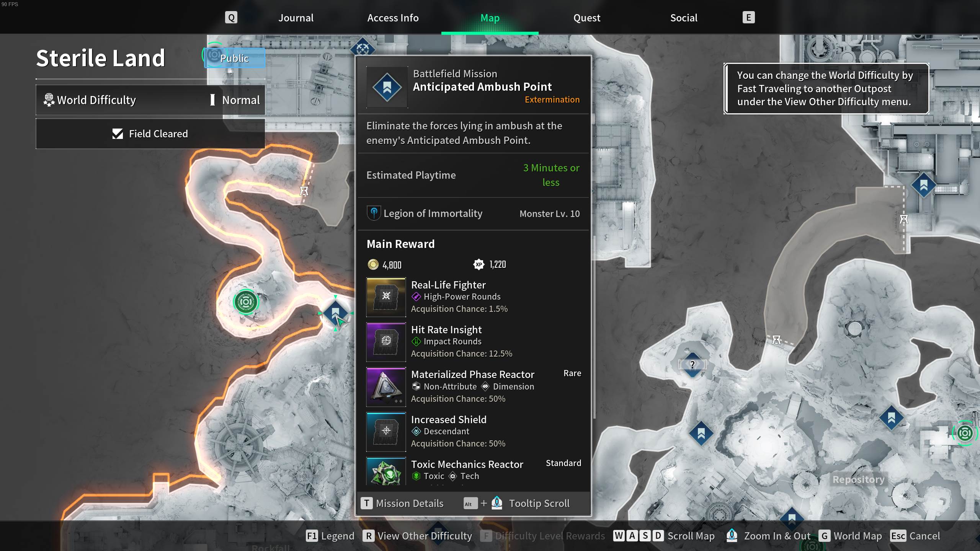Click the '3 Minutes or less' playtime value
Viewport: 980px width, 551px height.
[x=551, y=175]
